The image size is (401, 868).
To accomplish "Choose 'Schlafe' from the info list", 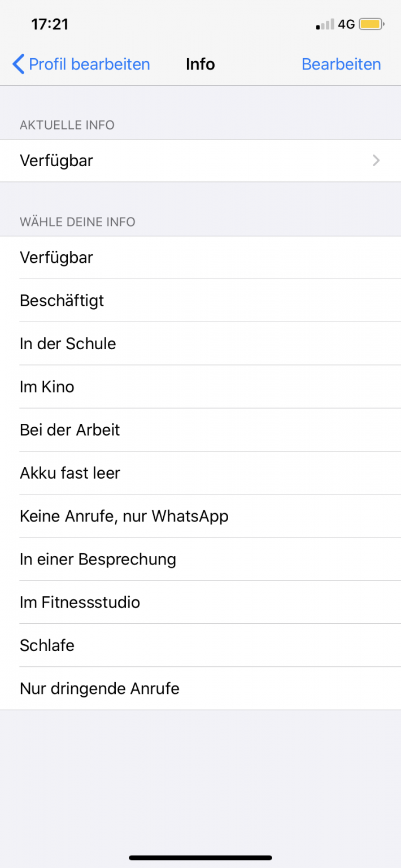I will 47,645.
